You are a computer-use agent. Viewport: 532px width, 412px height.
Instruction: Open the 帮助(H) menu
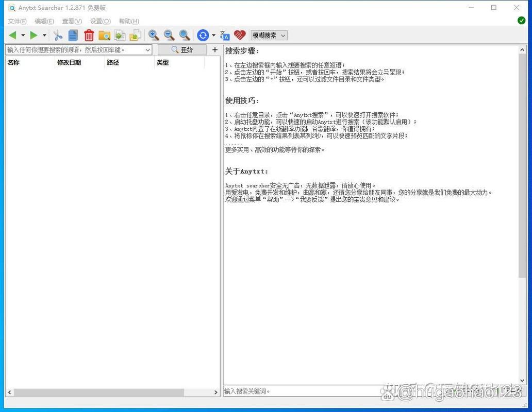point(128,21)
